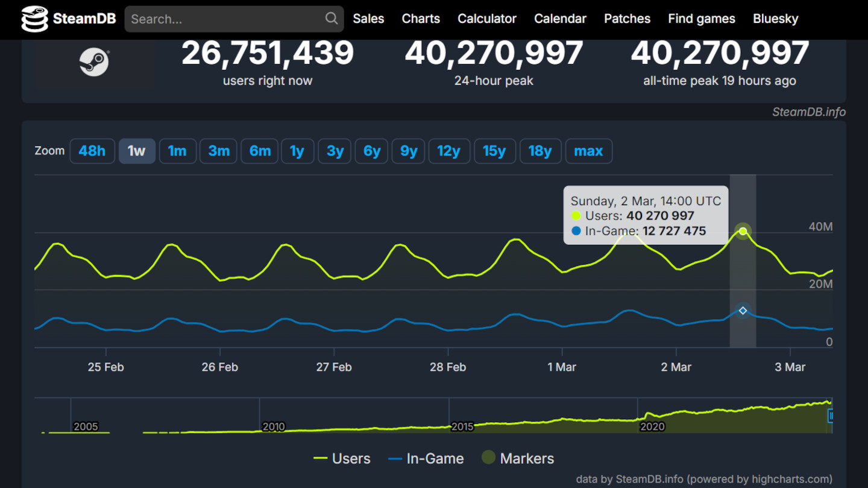
Task: Open the Calculator page
Action: click(487, 19)
